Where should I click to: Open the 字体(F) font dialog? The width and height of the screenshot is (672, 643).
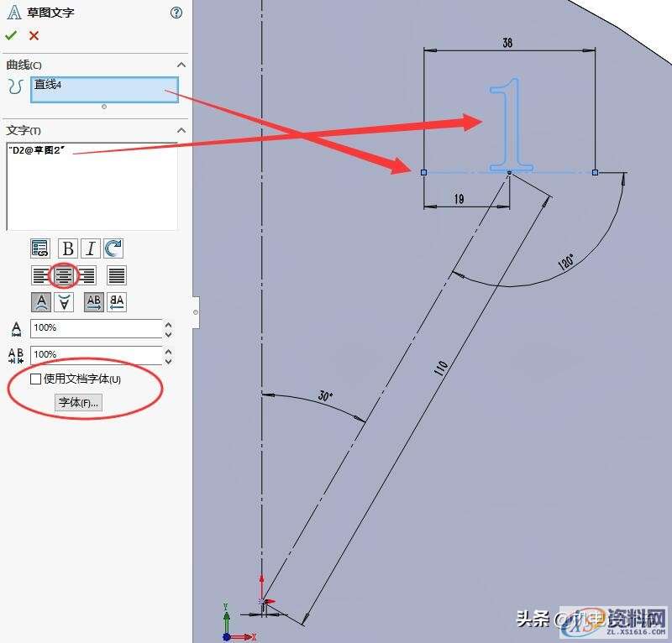pos(78,402)
